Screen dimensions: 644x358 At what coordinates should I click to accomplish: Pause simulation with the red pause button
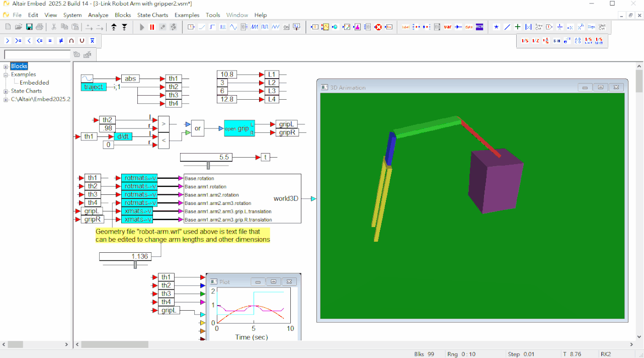[x=152, y=27]
